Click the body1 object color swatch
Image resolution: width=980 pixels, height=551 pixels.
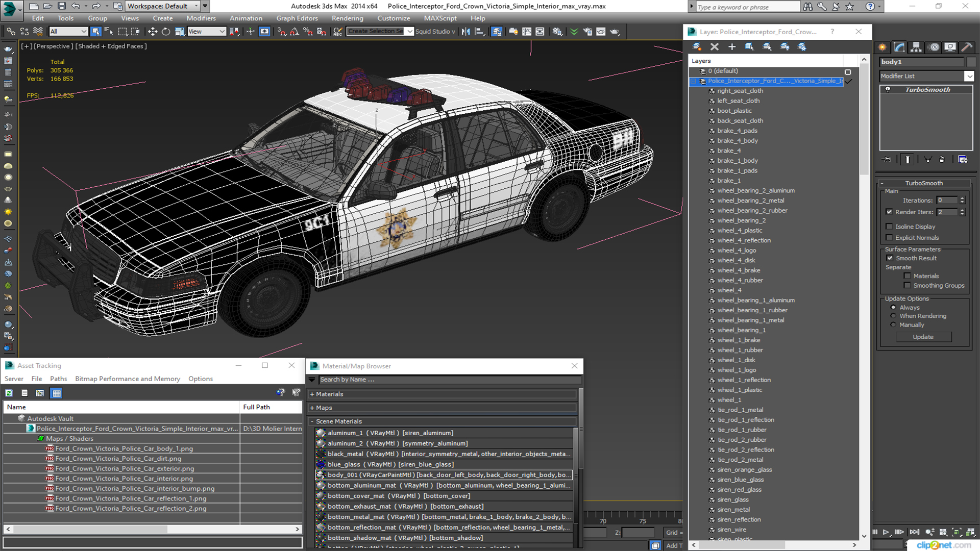coord(971,62)
